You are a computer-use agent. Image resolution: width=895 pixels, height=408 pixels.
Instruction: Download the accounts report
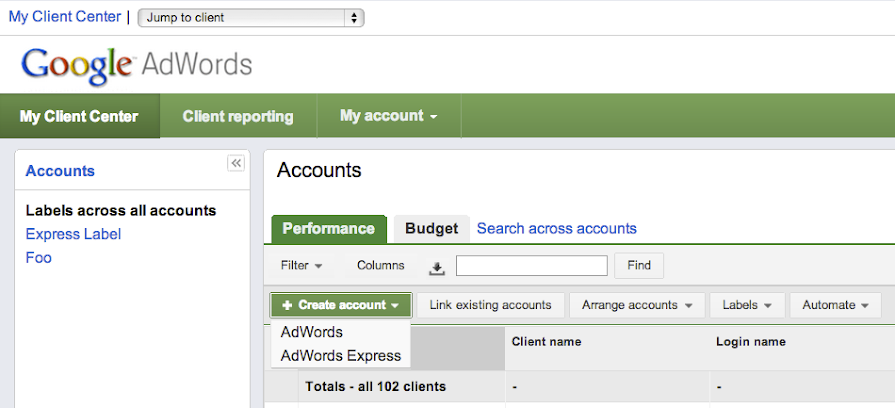point(436,266)
